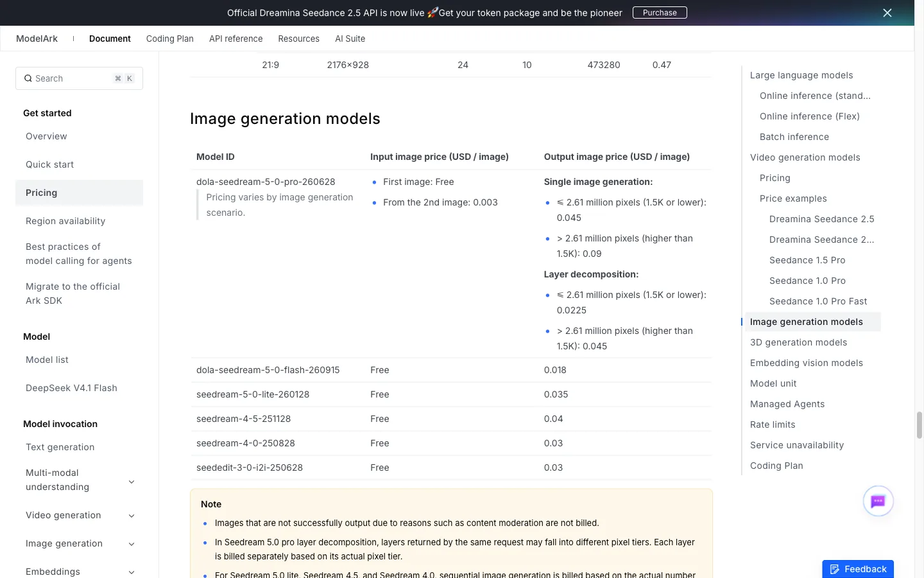Dismiss the Seedance 2.5 announcement banner
Viewport: 924px width, 578px height.
click(x=887, y=13)
